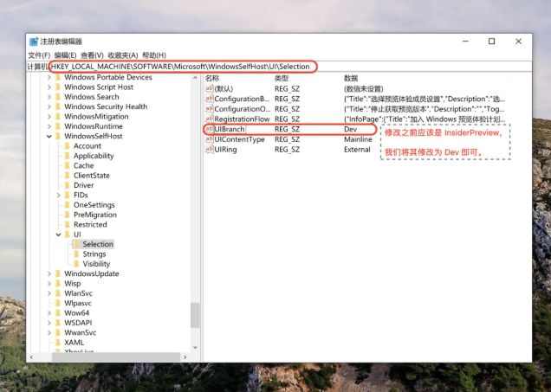Viewport: 551px width, 392px height.
Task: Expand the Wisp key
Action: [x=49, y=284]
